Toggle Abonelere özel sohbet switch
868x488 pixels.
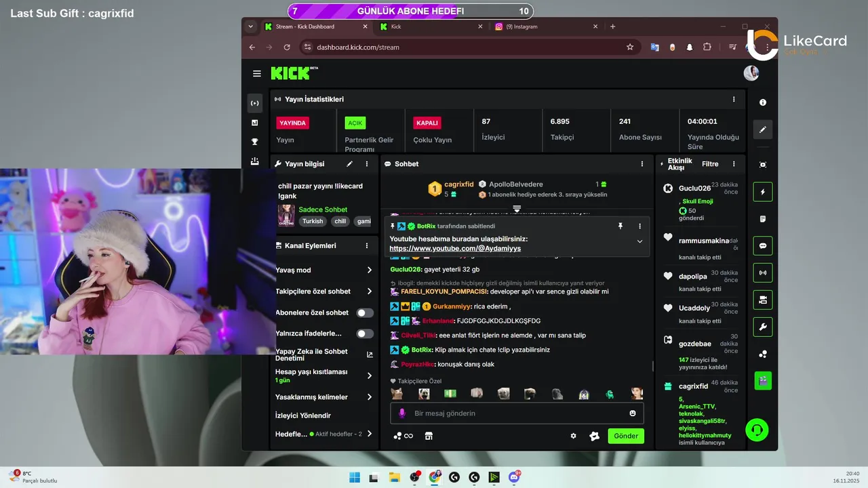click(365, 312)
